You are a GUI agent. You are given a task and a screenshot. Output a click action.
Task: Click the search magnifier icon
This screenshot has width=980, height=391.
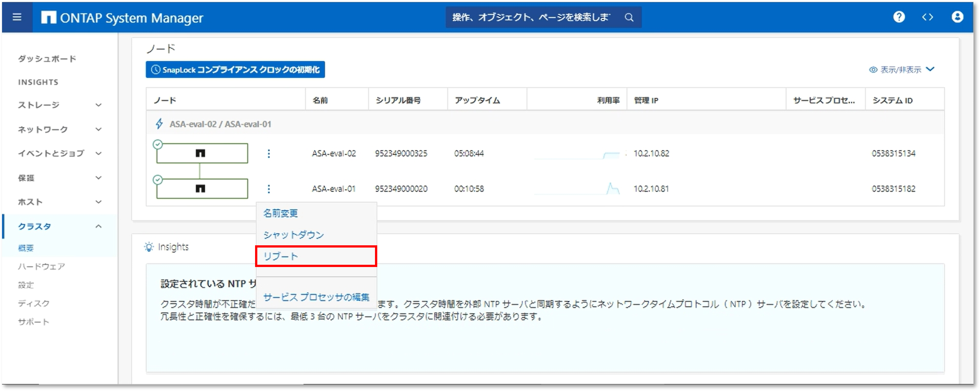629,17
